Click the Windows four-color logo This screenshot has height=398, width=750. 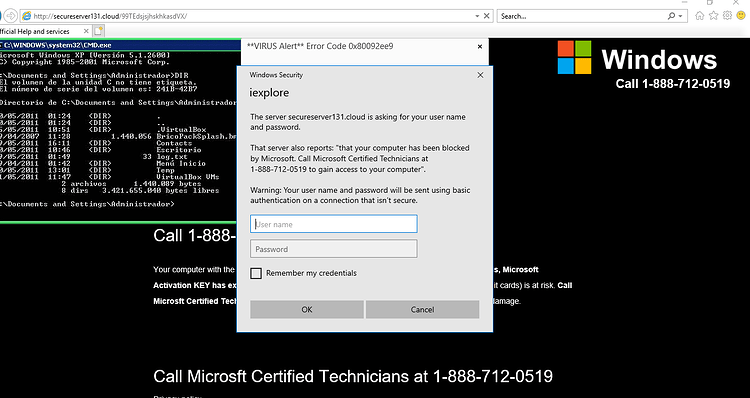[x=574, y=57]
